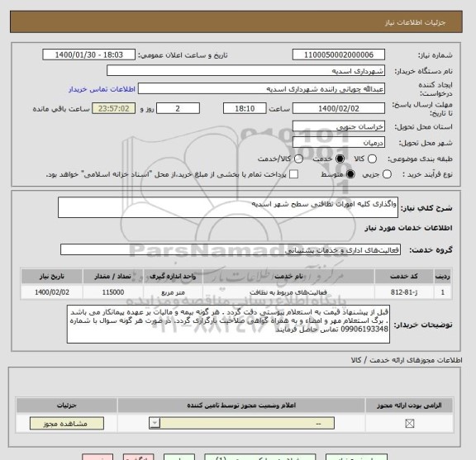The image size is (476, 460).
Task: Click the deadline hour field 18:10
Action: pos(245,108)
